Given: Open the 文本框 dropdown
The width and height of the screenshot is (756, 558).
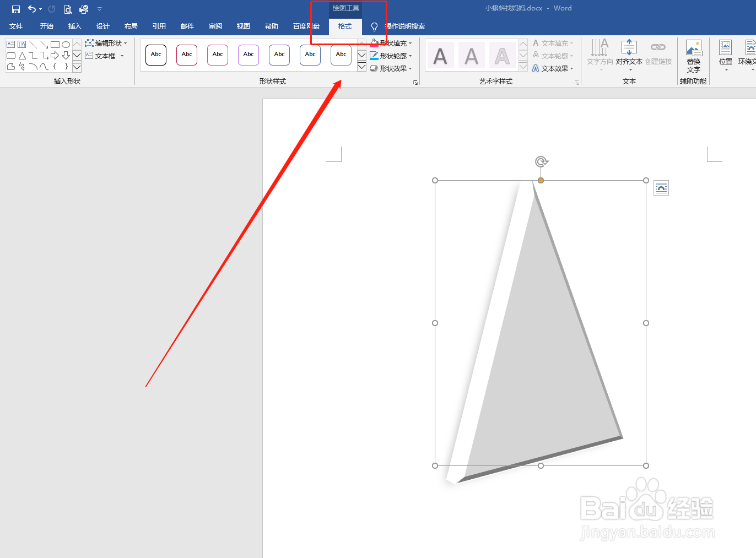Looking at the screenshot, I should click(x=104, y=56).
